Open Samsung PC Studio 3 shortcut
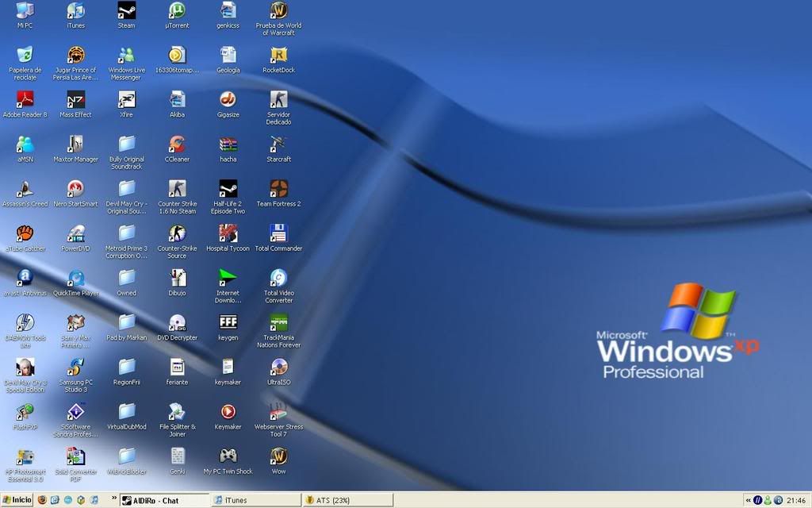The height and width of the screenshot is (508, 812). (x=75, y=375)
